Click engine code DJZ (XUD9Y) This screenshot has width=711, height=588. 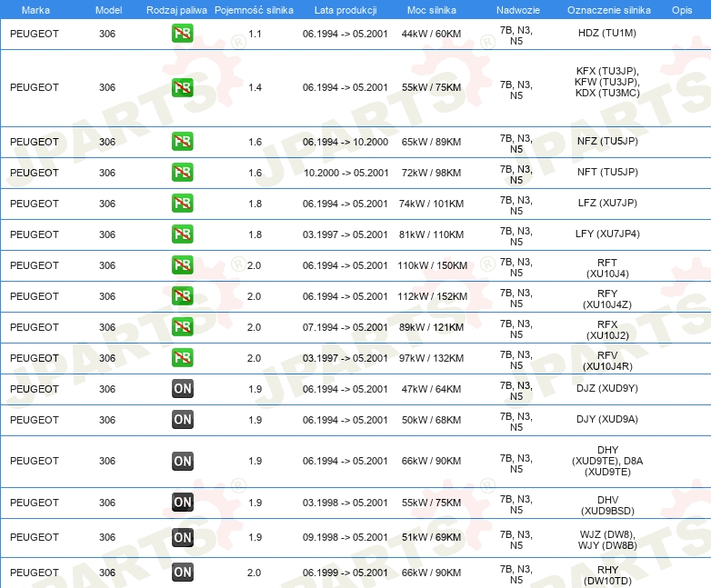pyautogui.click(x=607, y=388)
